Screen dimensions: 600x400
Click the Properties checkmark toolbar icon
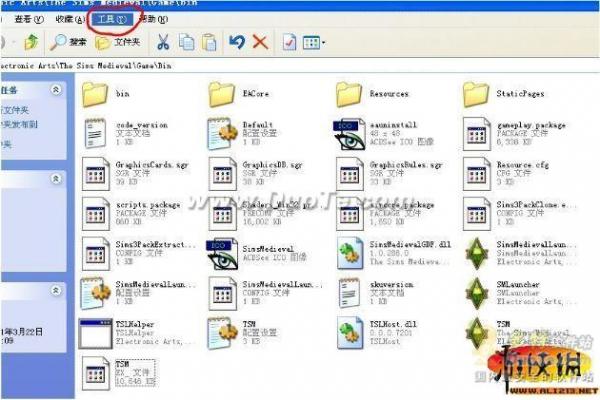point(289,42)
